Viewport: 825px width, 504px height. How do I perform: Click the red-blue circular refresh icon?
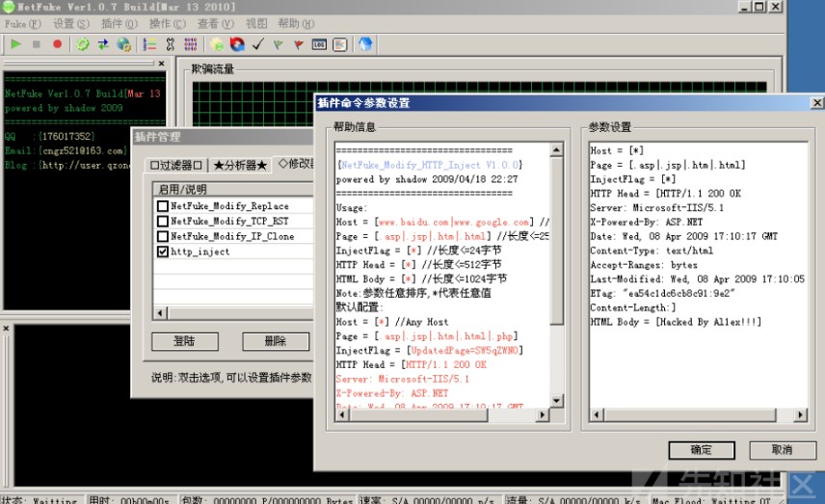point(237,44)
